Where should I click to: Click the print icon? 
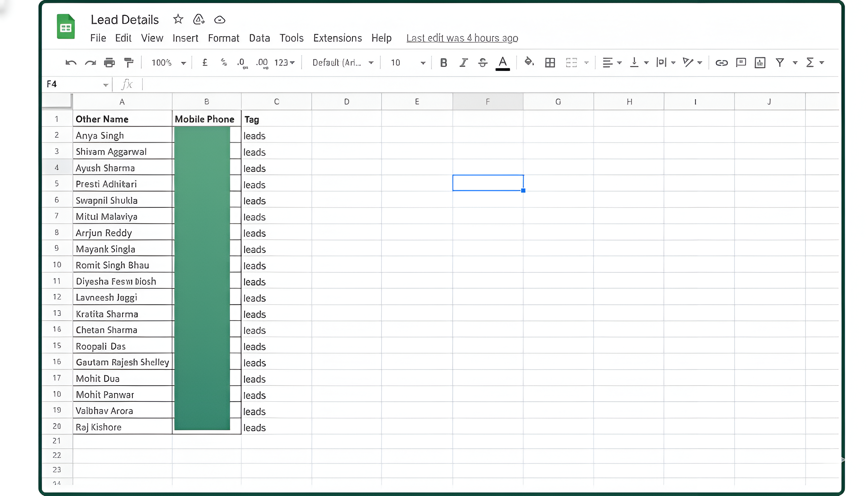click(109, 63)
